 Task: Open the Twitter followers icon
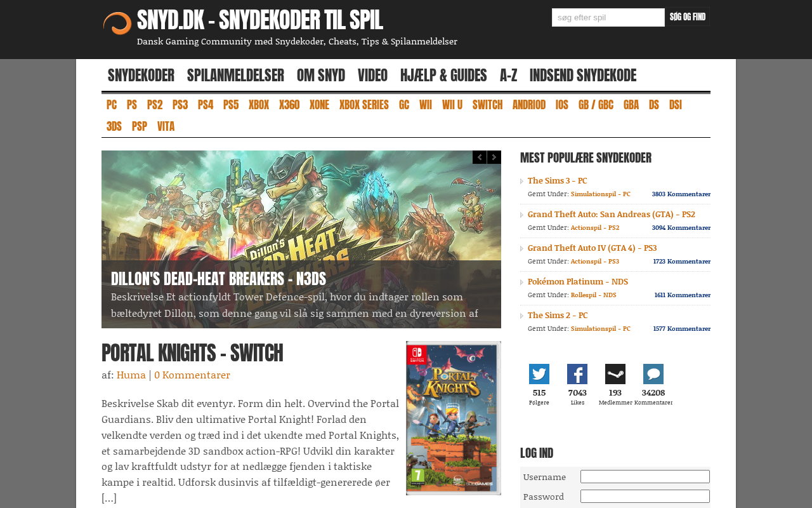pyautogui.click(x=539, y=374)
